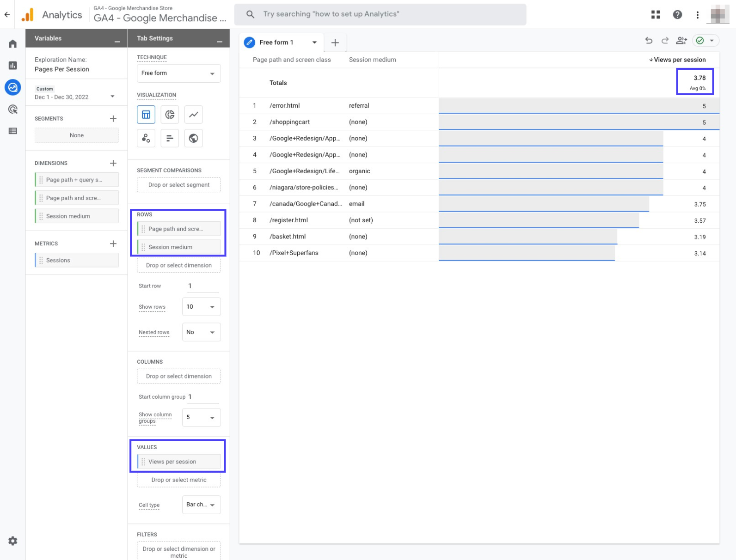This screenshot has height=560, width=736.
Task: Open the Advertising icon in left sidebar
Action: pyautogui.click(x=12, y=109)
